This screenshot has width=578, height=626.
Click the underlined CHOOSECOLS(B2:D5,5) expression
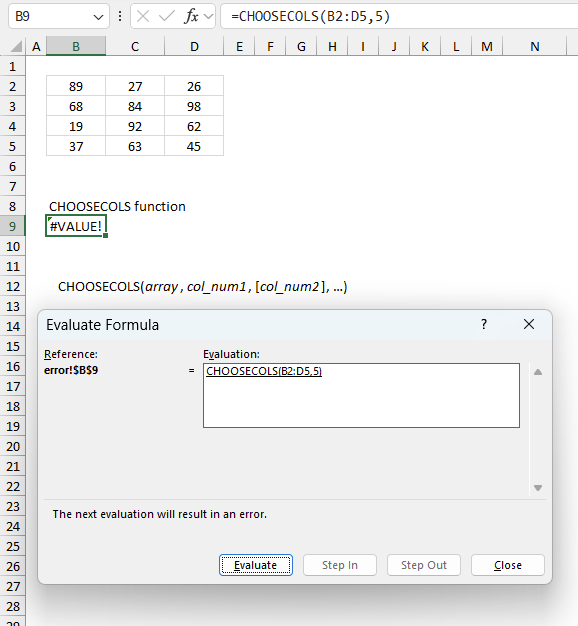pos(264,371)
